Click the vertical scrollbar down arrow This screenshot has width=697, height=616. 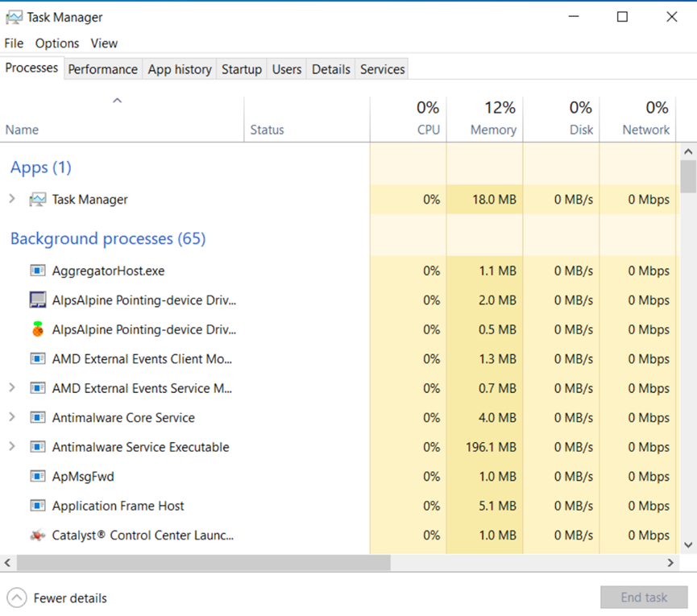click(688, 545)
